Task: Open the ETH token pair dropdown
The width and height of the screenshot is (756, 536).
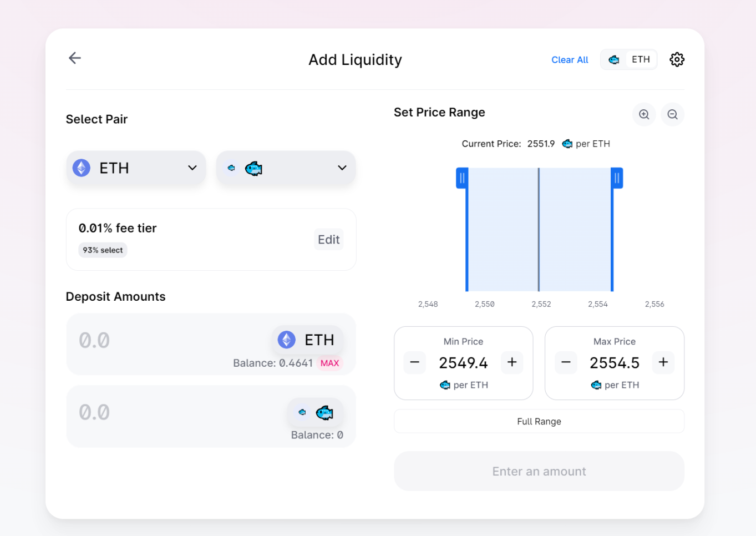Action: (x=136, y=168)
